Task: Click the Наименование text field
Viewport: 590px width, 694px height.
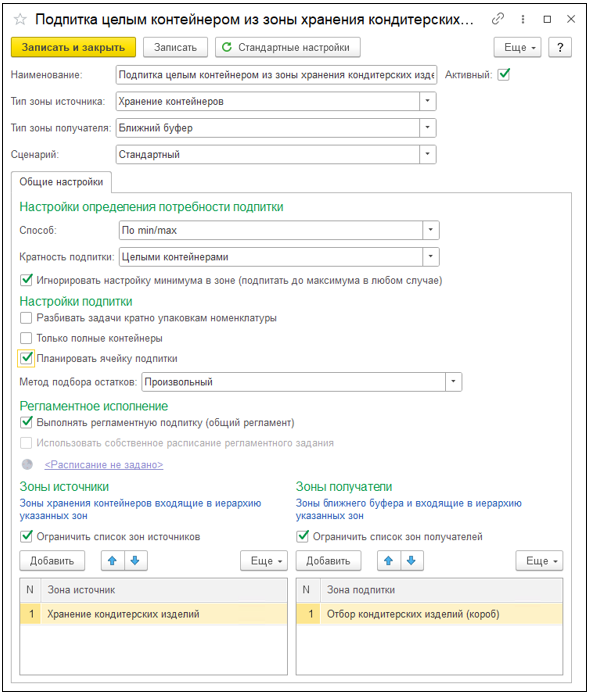Action: (276, 75)
